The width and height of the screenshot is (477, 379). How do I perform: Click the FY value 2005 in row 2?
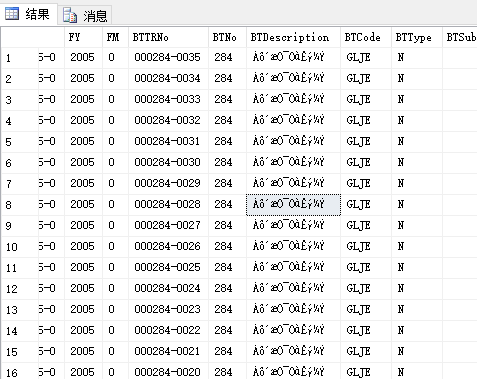pyautogui.click(x=83, y=79)
